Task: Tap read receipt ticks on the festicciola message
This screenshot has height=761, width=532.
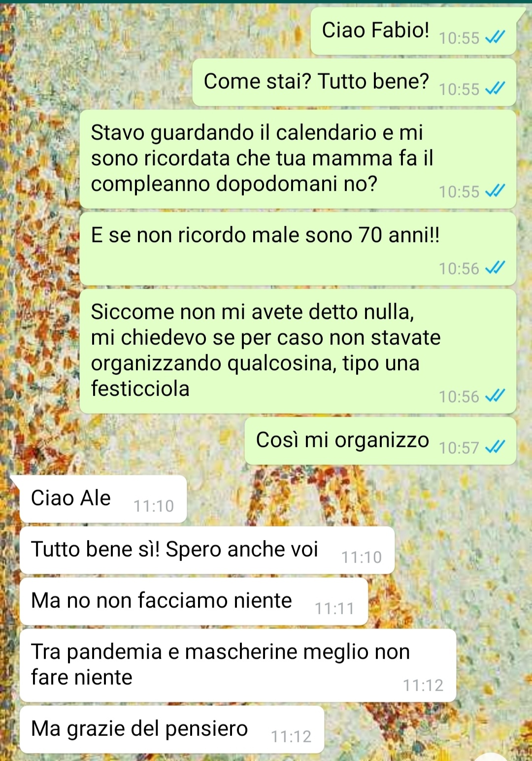Action: pos(495,396)
